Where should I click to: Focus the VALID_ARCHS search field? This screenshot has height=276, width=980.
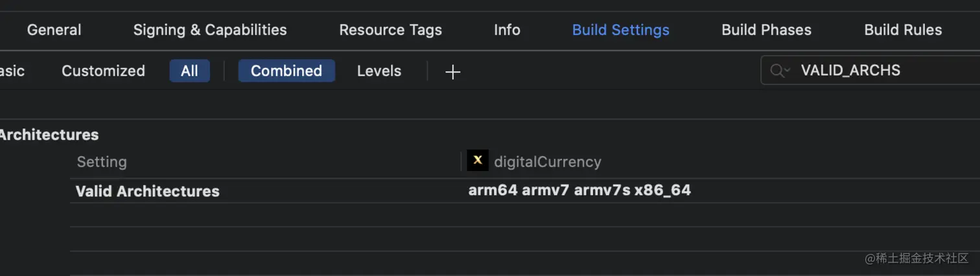point(870,71)
